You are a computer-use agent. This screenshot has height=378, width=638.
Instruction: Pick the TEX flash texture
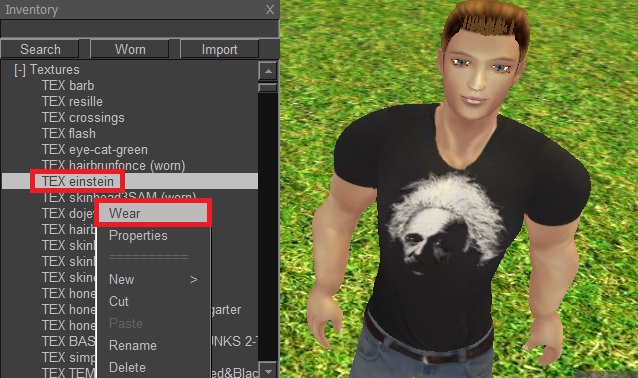(x=69, y=133)
